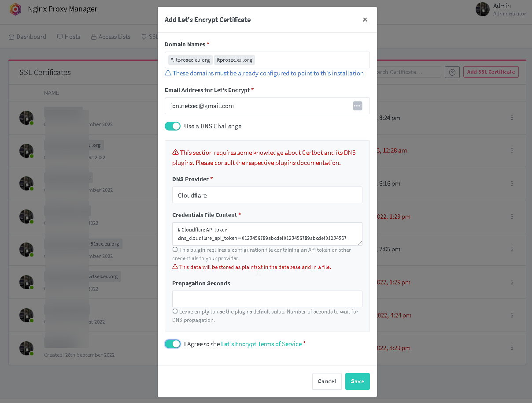The image size is (532, 403).
Task: Open the three-dot menu for the 6:16 pm row
Action: [512, 183]
